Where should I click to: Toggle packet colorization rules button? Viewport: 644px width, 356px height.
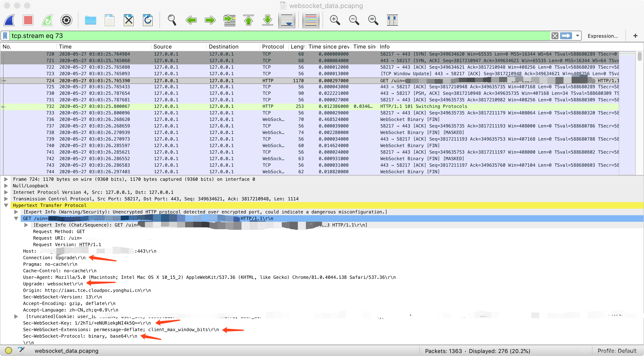(x=311, y=20)
